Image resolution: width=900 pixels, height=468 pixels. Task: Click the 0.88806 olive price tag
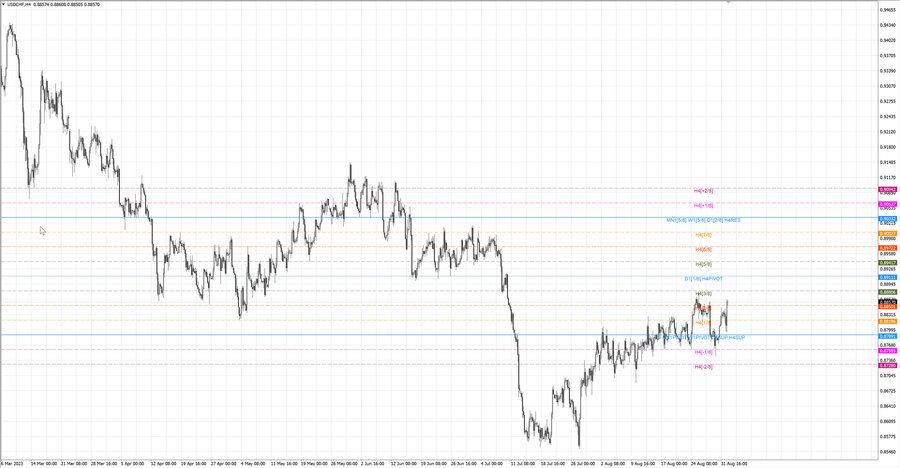pyautogui.click(x=888, y=292)
